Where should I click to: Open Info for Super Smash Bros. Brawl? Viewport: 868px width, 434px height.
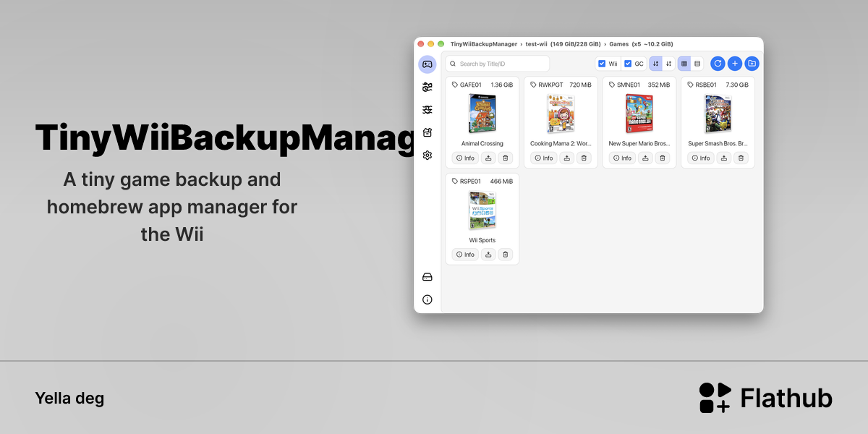700,158
